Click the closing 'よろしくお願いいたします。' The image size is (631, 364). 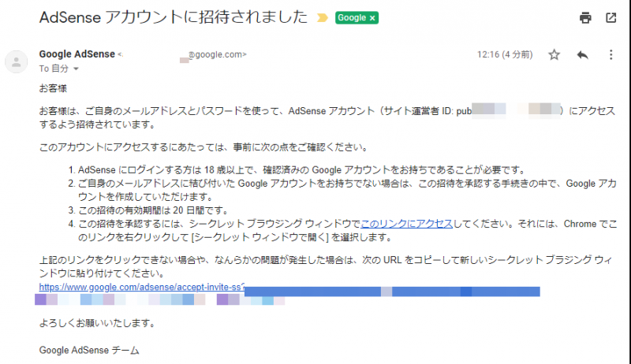pyautogui.click(x=98, y=323)
